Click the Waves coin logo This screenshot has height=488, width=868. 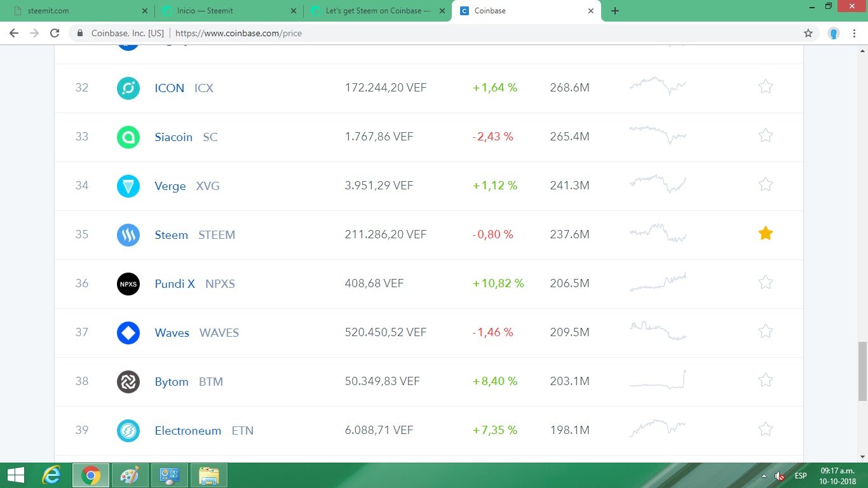128,333
